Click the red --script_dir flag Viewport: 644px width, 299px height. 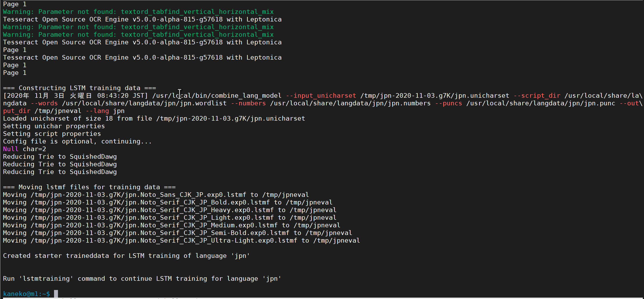tap(537, 96)
